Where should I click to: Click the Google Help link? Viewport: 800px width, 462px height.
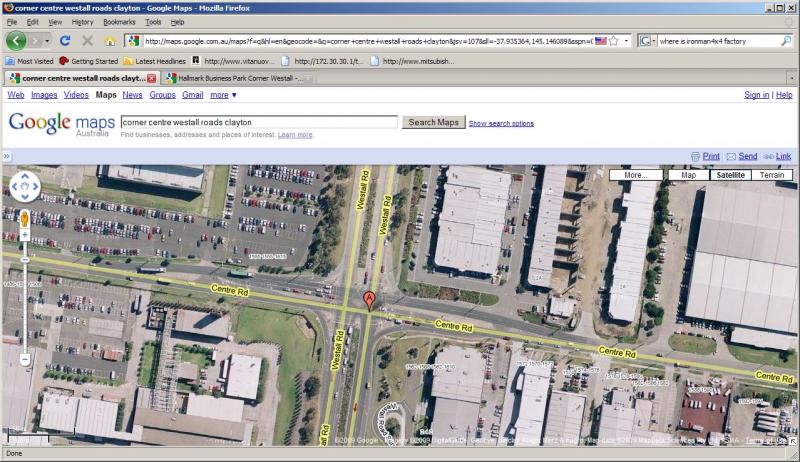784,95
